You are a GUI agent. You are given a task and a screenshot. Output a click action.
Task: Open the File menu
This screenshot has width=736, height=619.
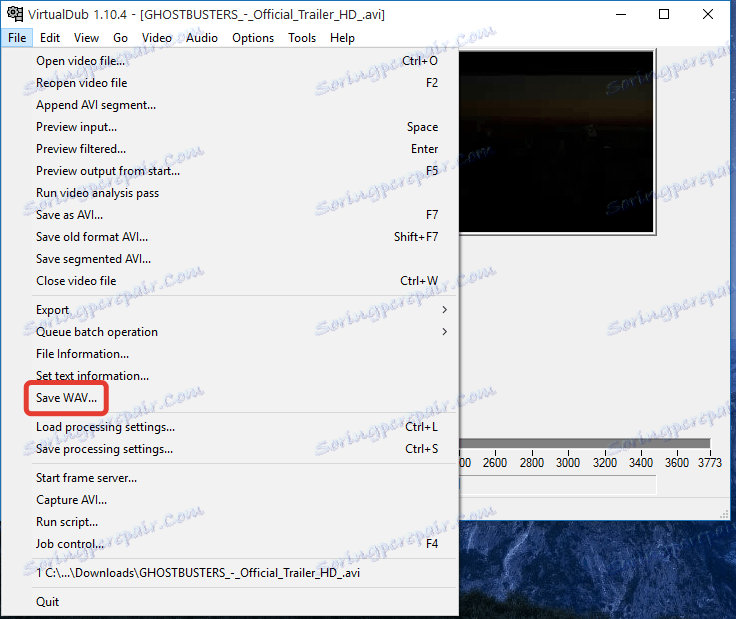[x=17, y=38]
